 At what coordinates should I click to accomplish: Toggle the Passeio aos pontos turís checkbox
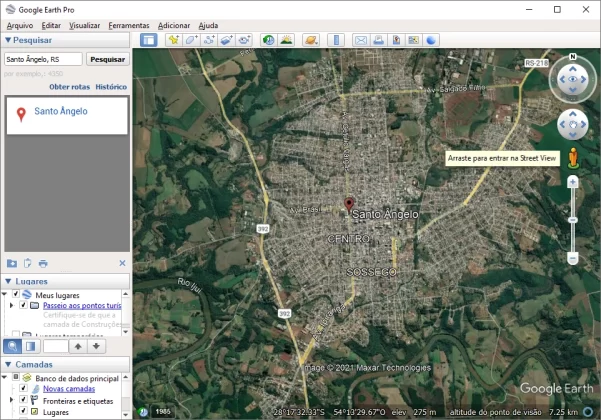(23, 305)
